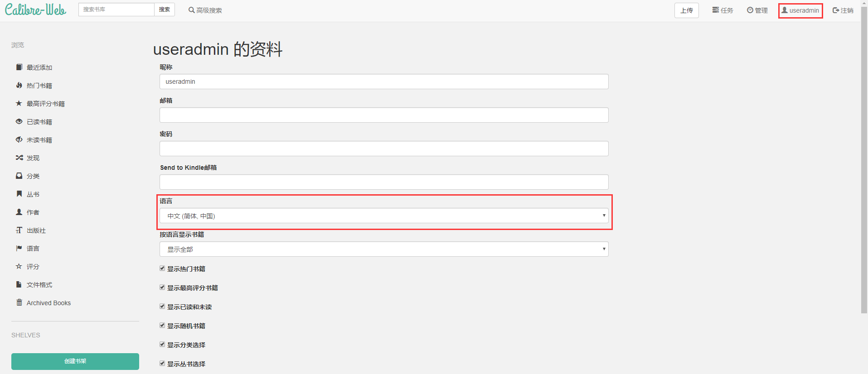Image resolution: width=868 pixels, height=374 pixels.
Task: Click the 创建书架 create shelf button
Action: (75, 361)
